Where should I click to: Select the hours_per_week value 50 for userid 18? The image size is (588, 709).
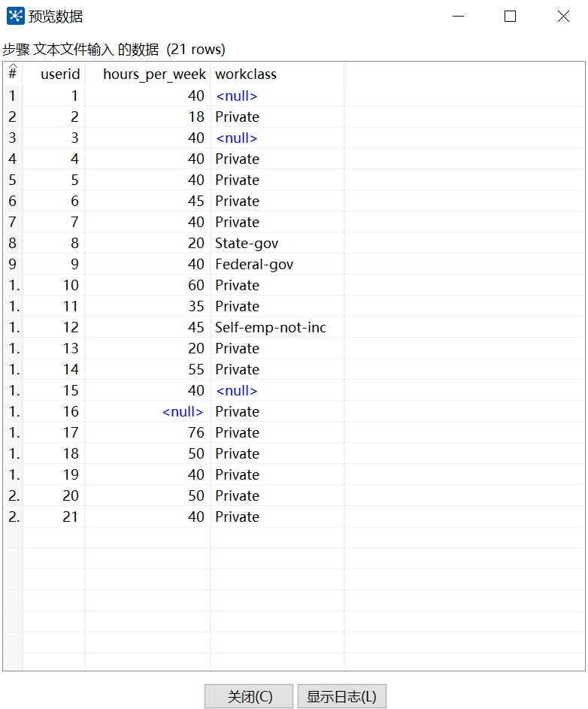[148, 453]
